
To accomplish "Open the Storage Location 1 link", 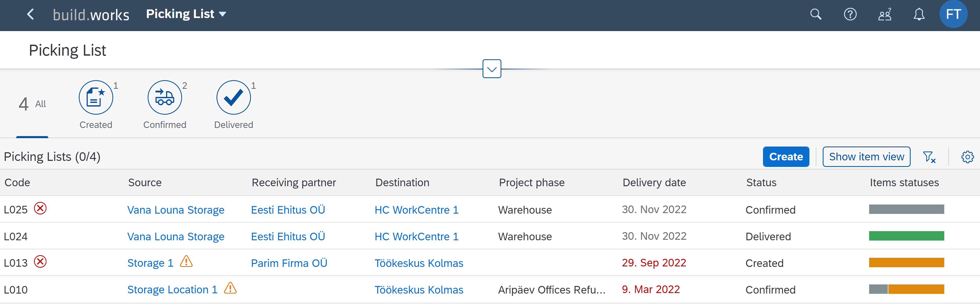I will click(x=172, y=290).
